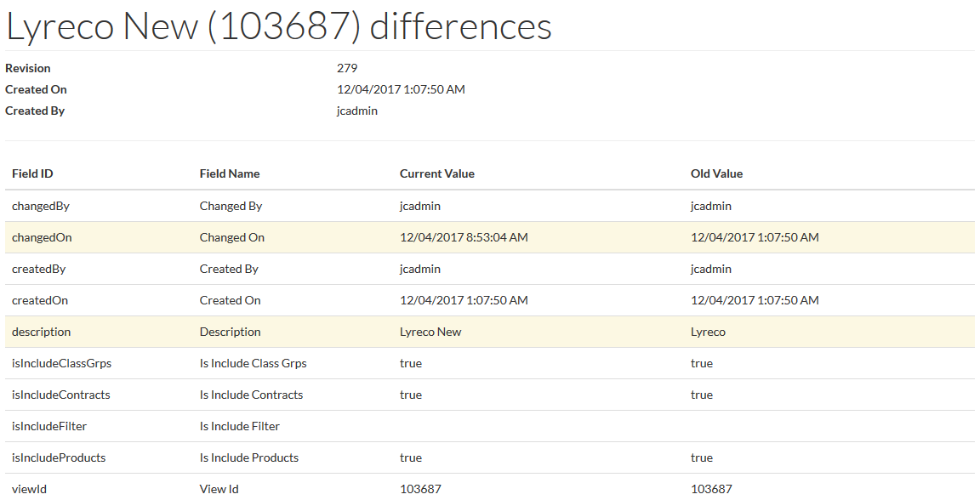Click the old value of Changed On row

click(755, 237)
